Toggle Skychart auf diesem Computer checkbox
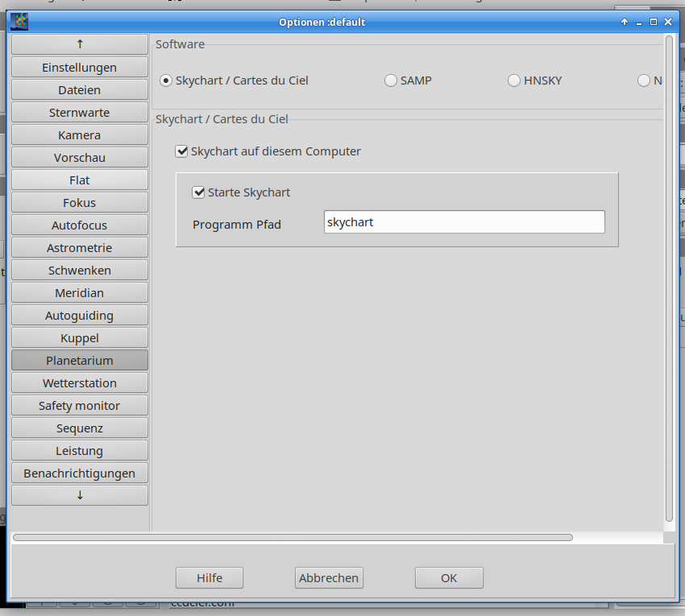 [268, 151]
